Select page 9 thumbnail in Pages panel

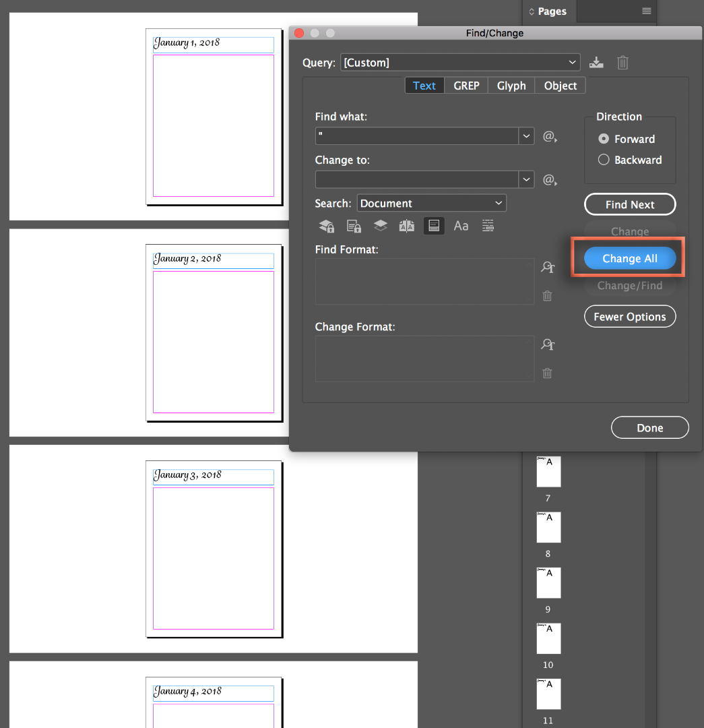pyautogui.click(x=548, y=582)
